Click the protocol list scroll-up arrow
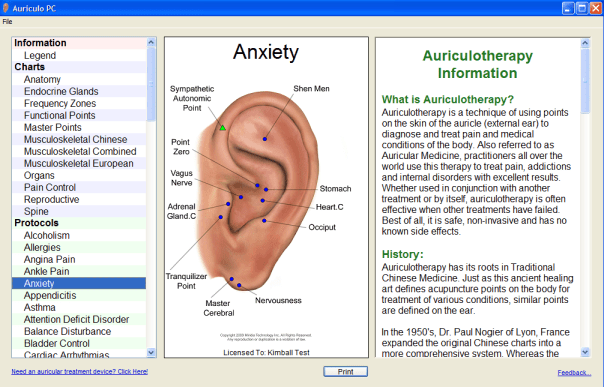Screen dimensions: 604x387 click(151, 42)
